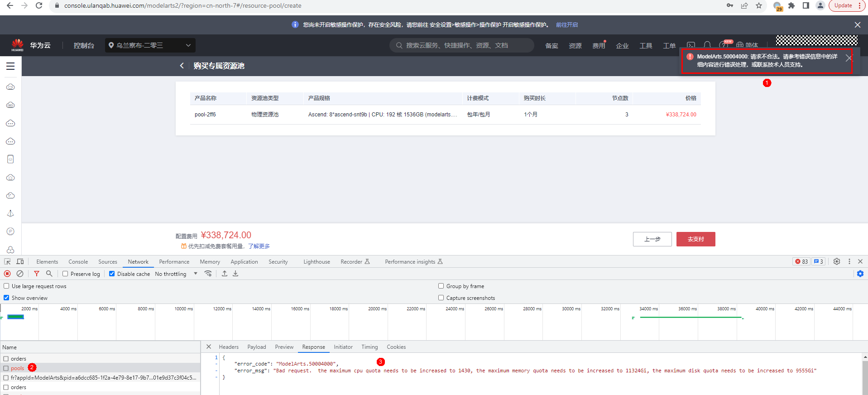Check the Group by frame option
Image resolution: width=868 pixels, height=395 pixels.
click(441, 286)
